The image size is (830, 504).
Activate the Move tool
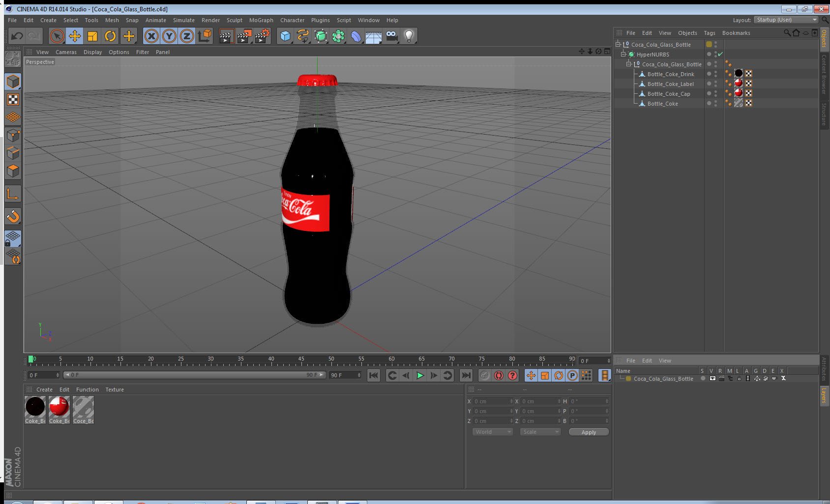point(75,36)
